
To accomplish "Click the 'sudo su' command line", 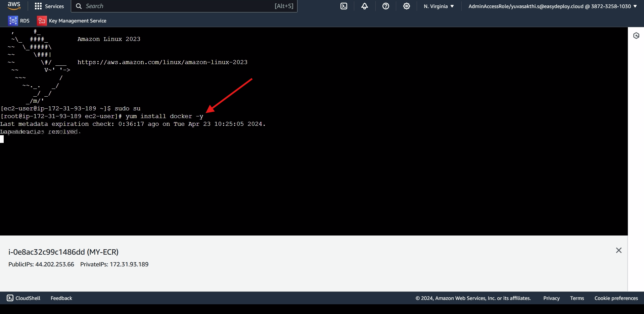I will 71,108.
